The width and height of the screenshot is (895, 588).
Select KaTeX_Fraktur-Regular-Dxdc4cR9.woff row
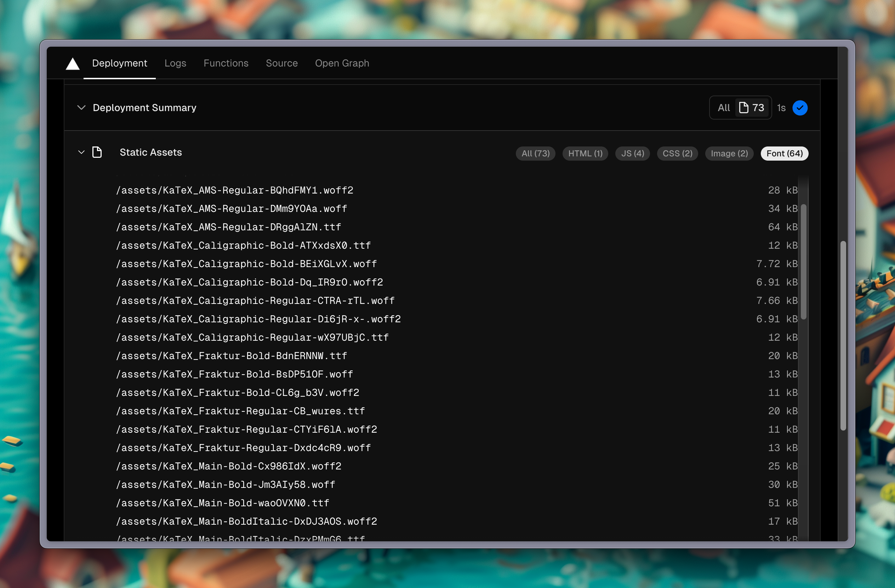(x=456, y=448)
